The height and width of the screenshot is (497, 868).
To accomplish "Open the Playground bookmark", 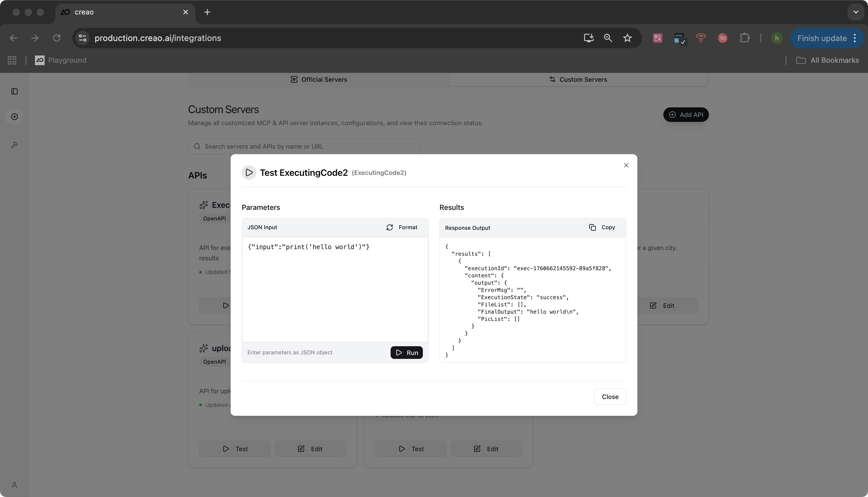I will point(61,60).
